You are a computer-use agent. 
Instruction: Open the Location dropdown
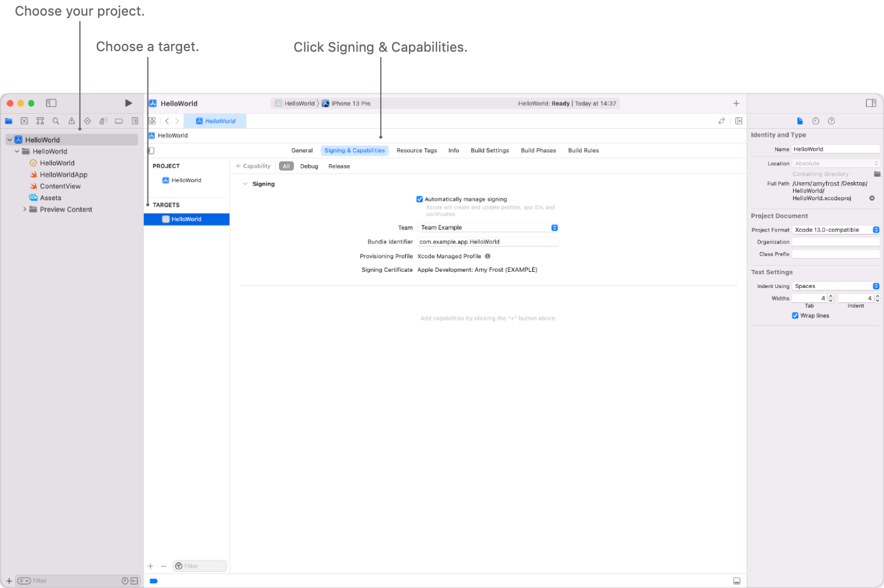click(836, 164)
